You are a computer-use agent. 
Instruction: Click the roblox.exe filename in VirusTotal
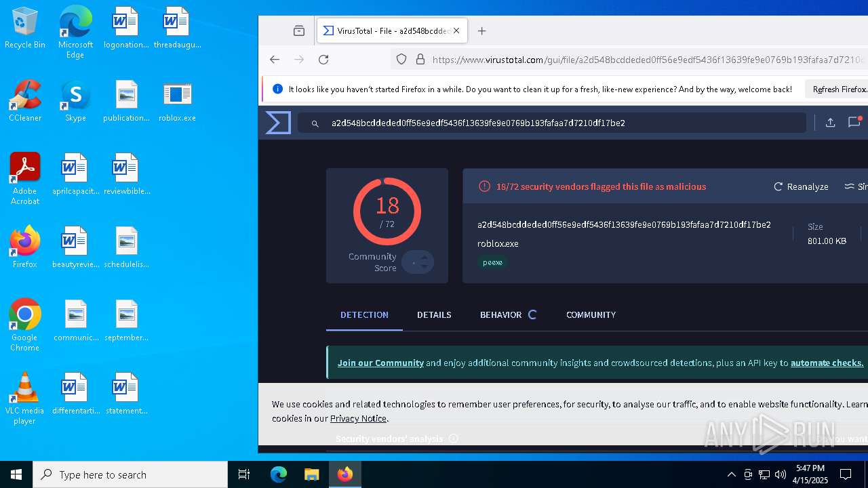click(x=498, y=243)
